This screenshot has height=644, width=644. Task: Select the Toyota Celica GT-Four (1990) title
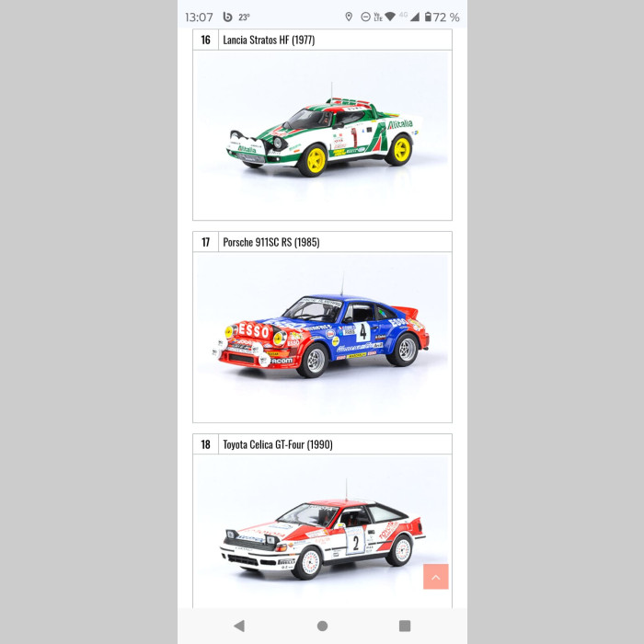click(x=278, y=444)
